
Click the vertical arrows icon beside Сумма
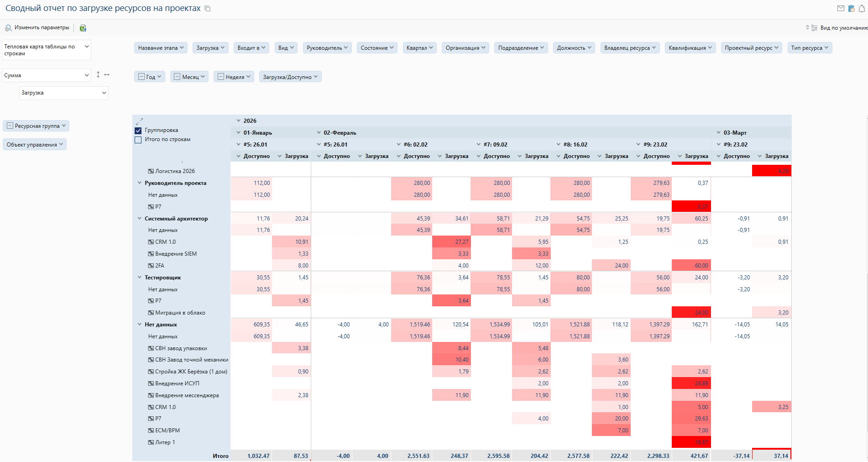(x=98, y=74)
